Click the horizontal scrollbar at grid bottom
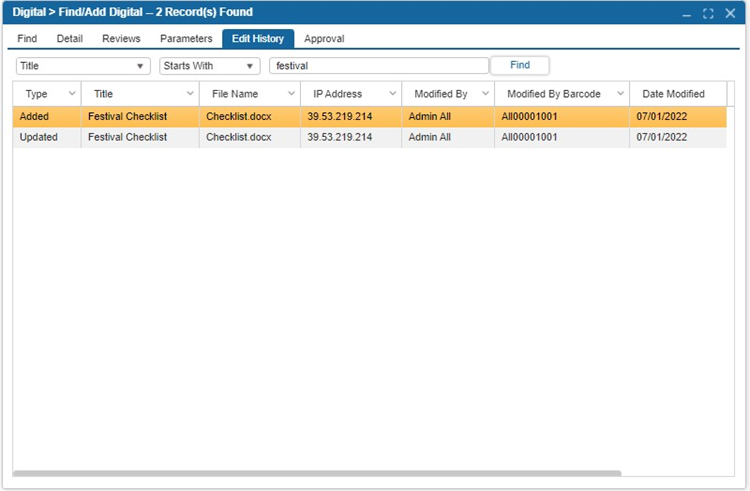 (x=317, y=473)
